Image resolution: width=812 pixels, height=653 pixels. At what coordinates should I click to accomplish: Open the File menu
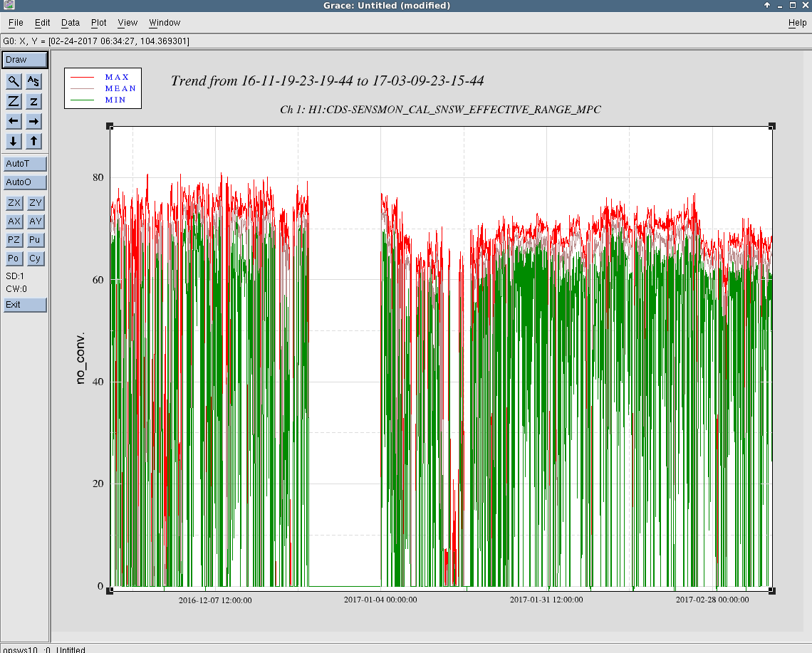tap(16, 23)
